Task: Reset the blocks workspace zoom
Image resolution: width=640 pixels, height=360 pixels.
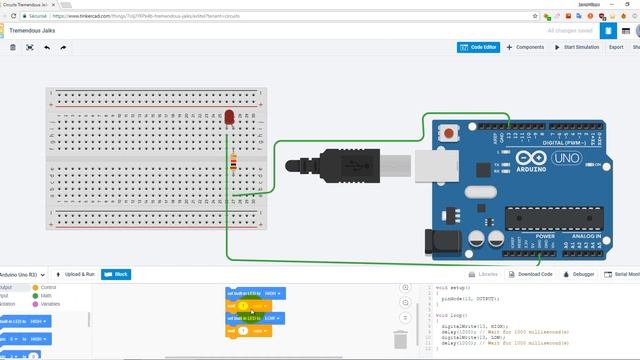Action: pyautogui.click(x=405, y=318)
